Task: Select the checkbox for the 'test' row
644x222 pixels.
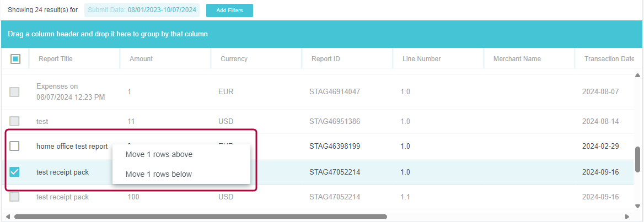Action: tap(15, 121)
